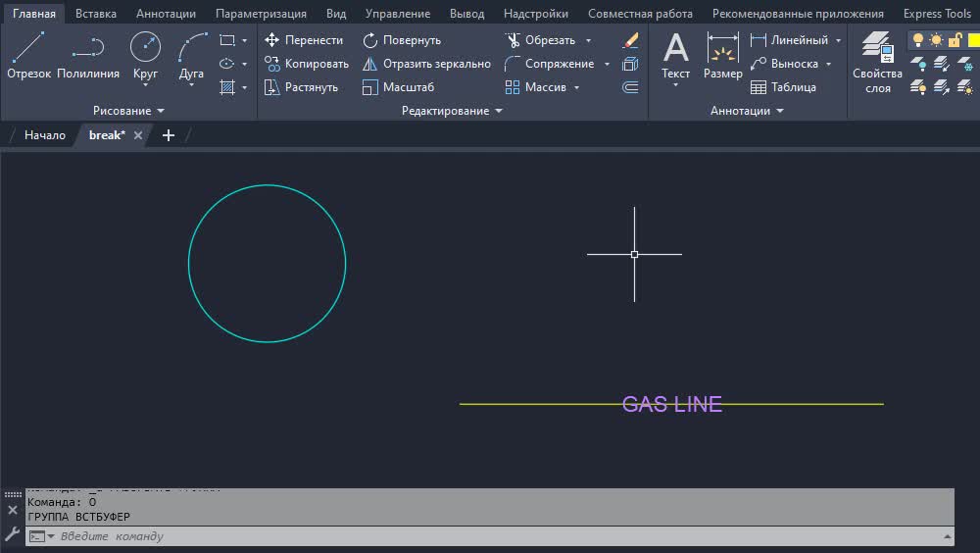Open the Вывод ribbon tab

466,13
